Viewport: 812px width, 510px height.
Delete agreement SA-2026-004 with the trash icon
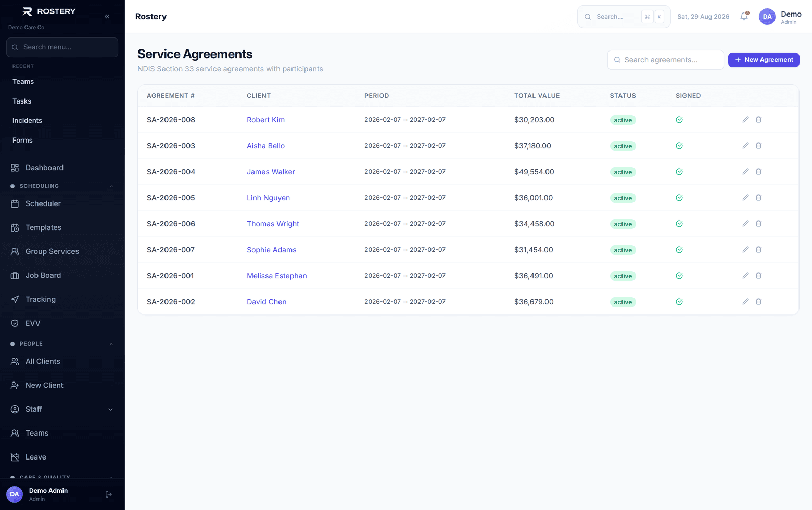(758, 172)
